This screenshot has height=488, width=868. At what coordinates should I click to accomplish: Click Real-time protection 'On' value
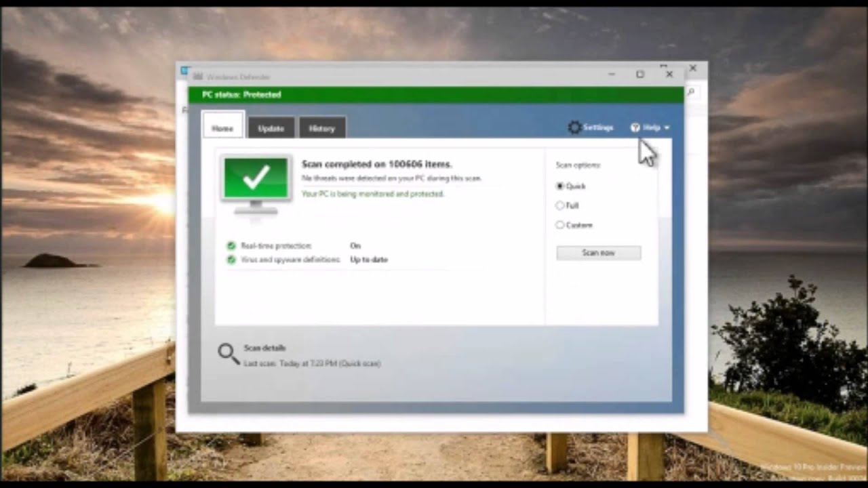[x=355, y=246]
